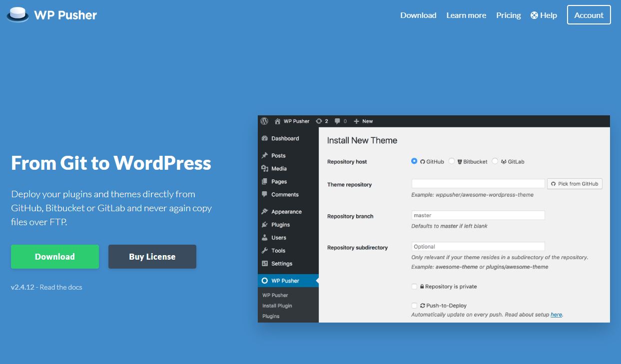Click the Repository subdirectory label
The width and height of the screenshot is (621, 364).
(358, 248)
